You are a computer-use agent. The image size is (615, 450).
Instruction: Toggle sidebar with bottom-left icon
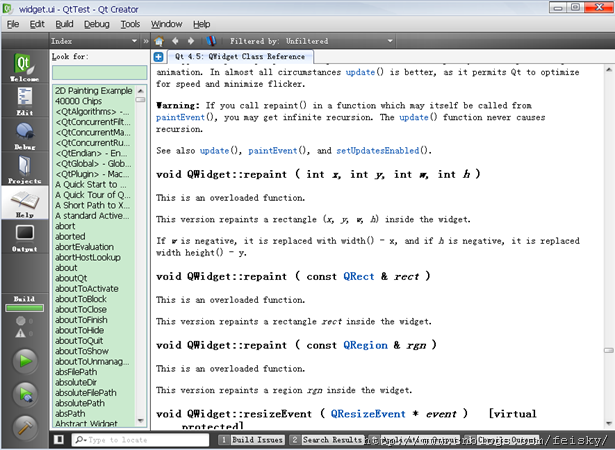(58, 439)
